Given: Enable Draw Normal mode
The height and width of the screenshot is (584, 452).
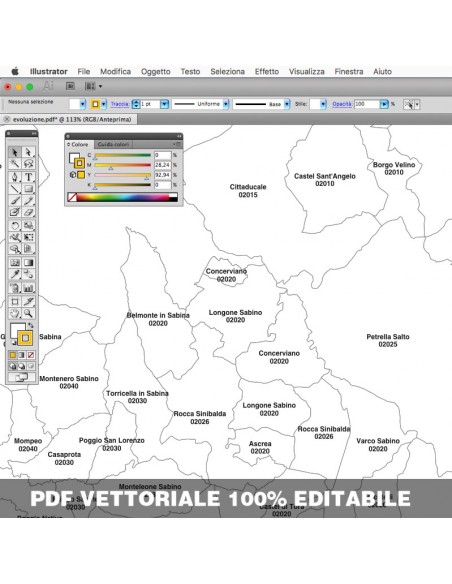Looking at the screenshot, I should [13, 366].
